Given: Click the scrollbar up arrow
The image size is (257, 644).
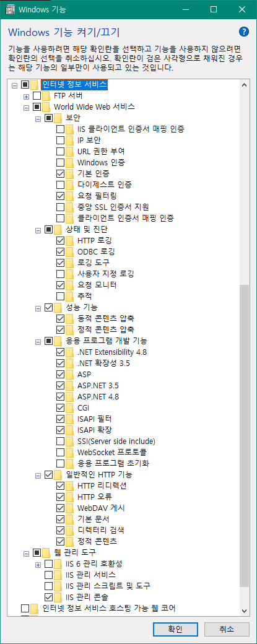Looking at the screenshot, I should tap(245, 85).
